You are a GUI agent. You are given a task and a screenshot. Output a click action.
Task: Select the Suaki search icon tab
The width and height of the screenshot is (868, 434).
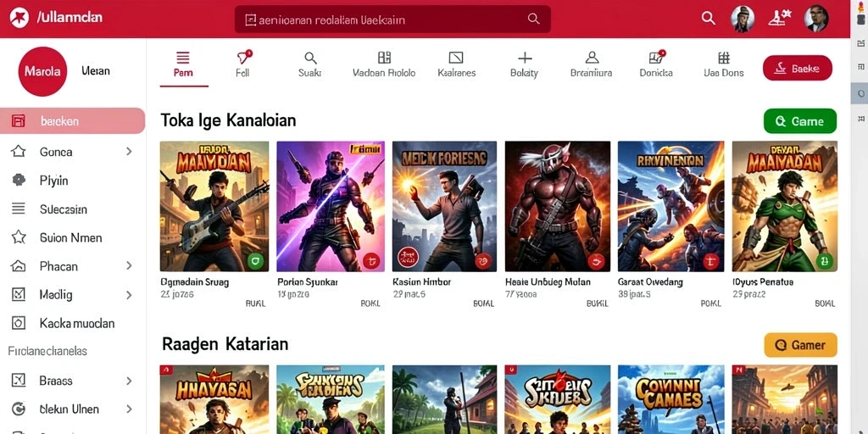[310, 58]
